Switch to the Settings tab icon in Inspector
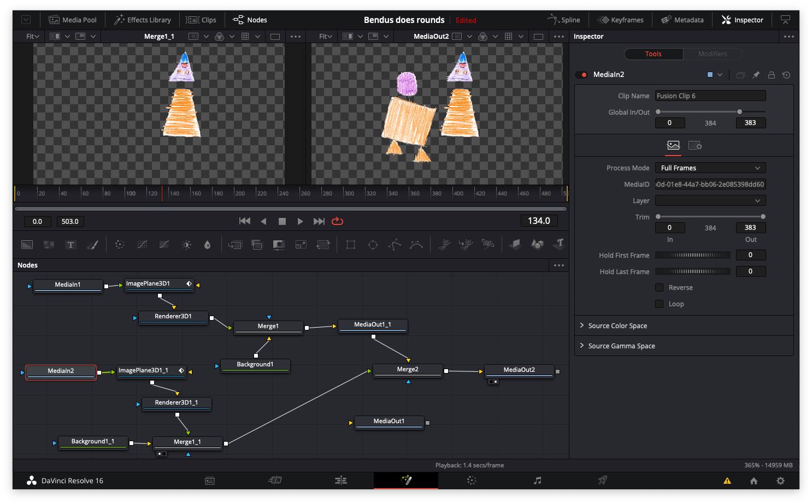Screen dimensions: 812x504 (x=695, y=145)
